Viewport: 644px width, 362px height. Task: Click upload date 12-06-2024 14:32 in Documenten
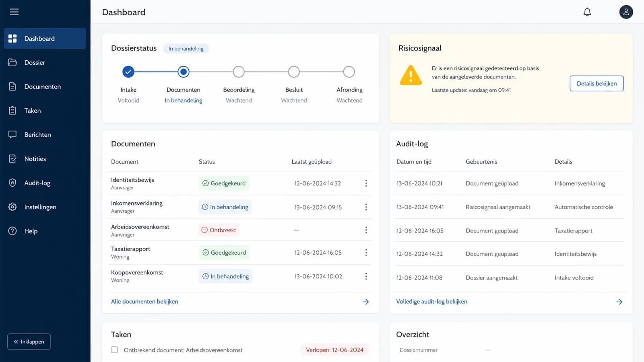pyautogui.click(x=318, y=183)
